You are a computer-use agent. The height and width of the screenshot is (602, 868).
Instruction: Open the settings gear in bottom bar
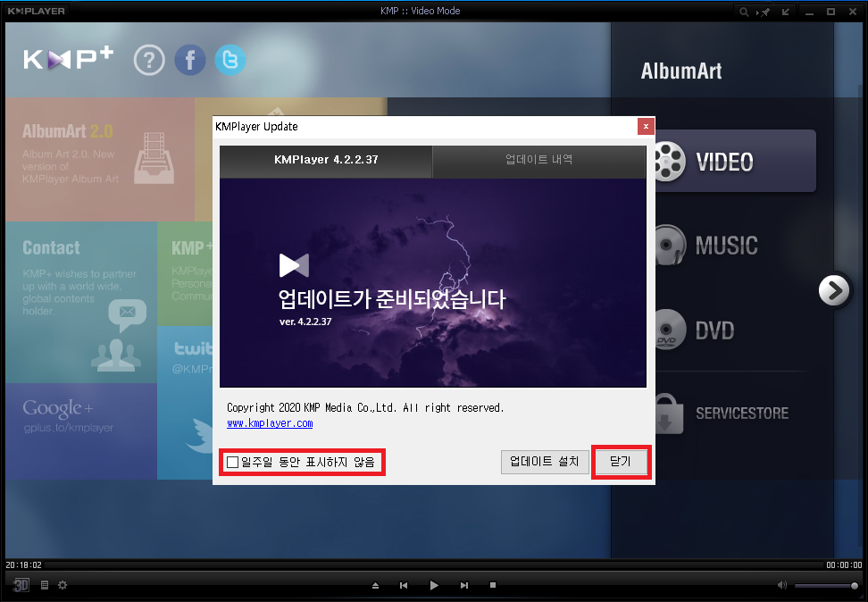coord(63,585)
